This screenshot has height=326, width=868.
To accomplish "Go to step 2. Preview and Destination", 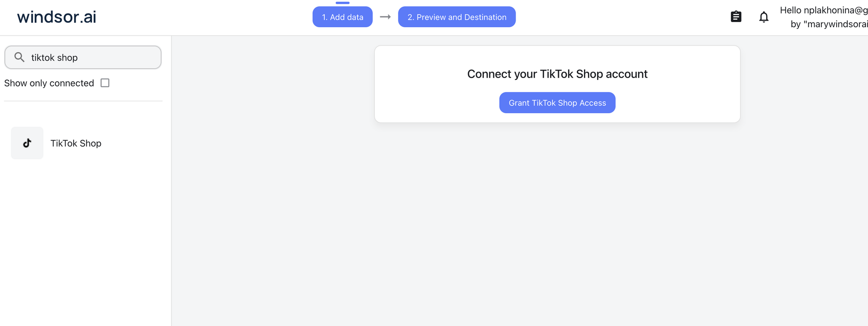I will pos(457,17).
